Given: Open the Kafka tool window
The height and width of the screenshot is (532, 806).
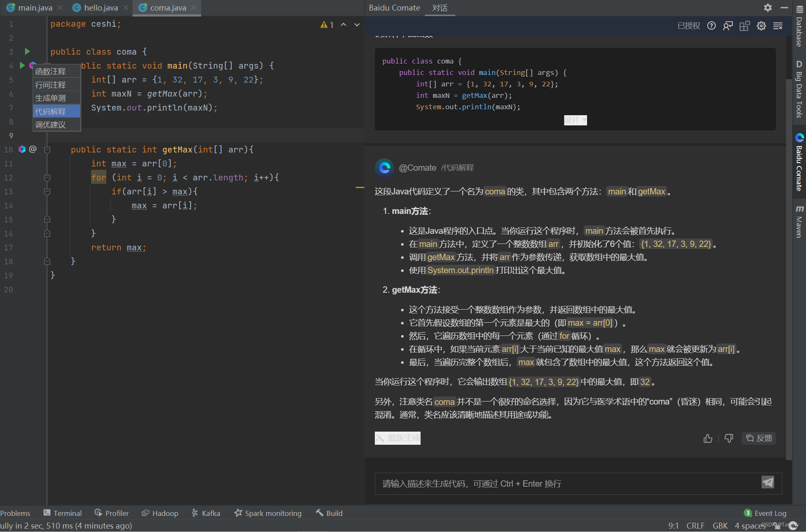Looking at the screenshot, I should pyautogui.click(x=206, y=513).
